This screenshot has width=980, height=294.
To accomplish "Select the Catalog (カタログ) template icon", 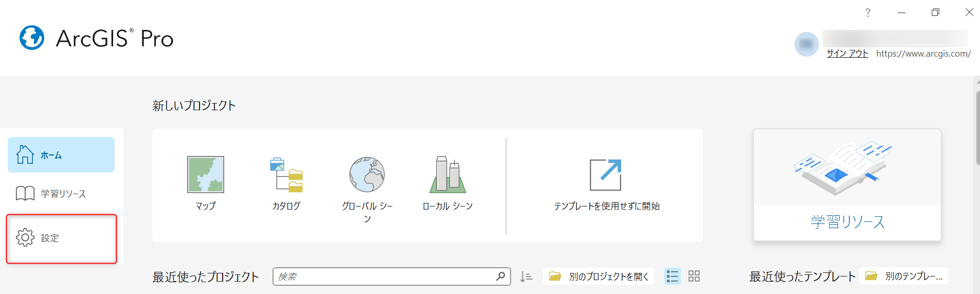I will (x=286, y=175).
